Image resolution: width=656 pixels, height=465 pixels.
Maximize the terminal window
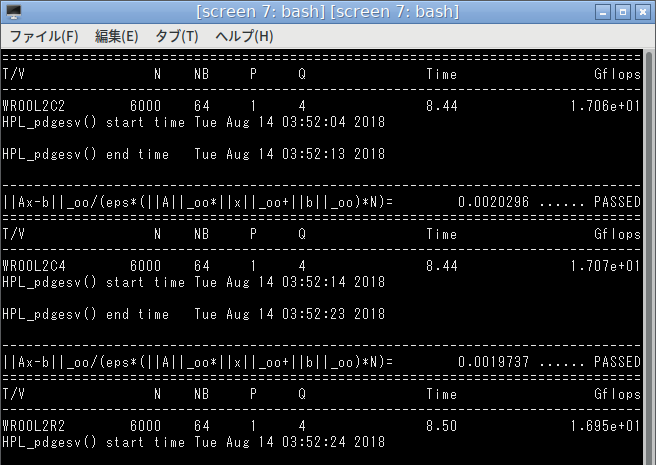click(x=623, y=12)
